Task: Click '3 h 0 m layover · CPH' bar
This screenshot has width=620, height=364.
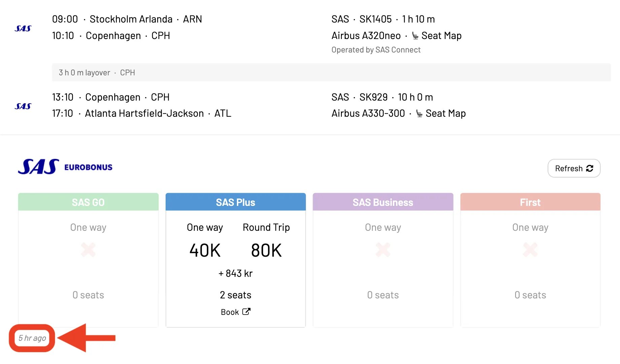Action: coord(331,72)
